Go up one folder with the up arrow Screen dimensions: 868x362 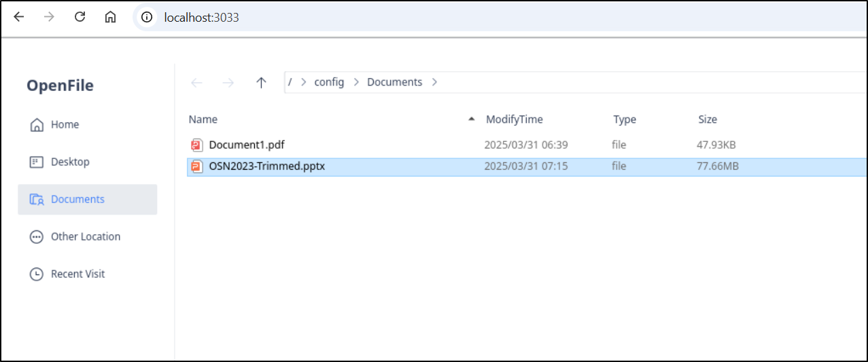pyautogui.click(x=261, y=82)
